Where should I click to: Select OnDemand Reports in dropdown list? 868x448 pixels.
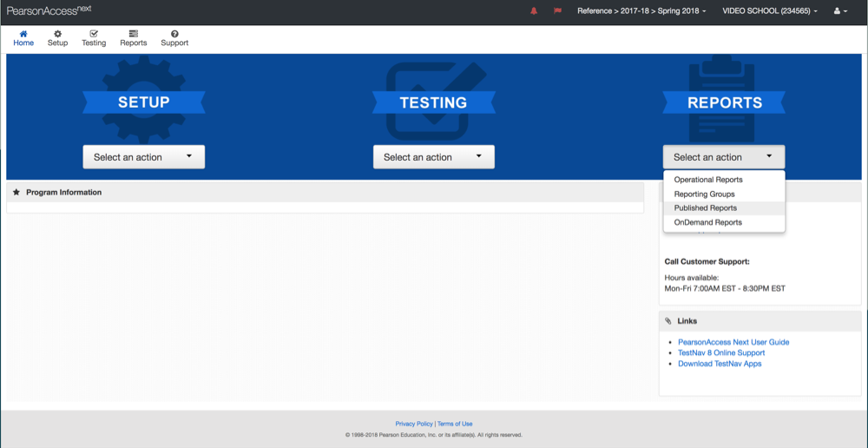coord(707,222)
